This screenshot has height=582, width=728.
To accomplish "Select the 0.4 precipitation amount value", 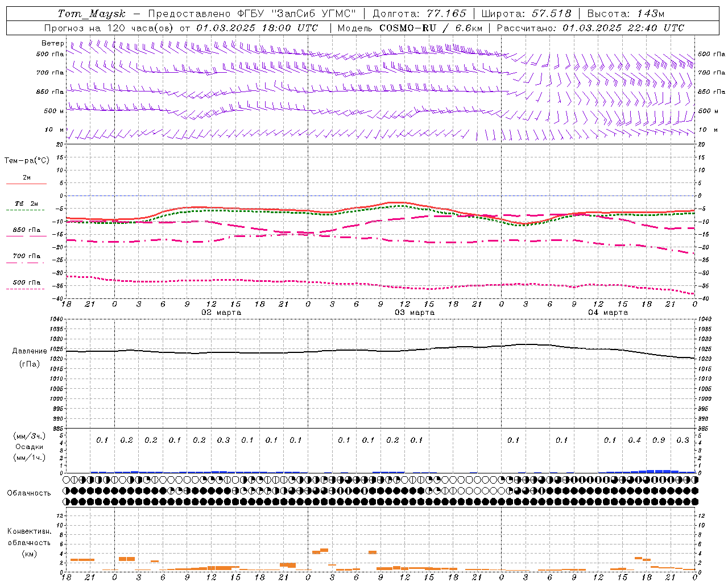I will click(x=634, y=440).
